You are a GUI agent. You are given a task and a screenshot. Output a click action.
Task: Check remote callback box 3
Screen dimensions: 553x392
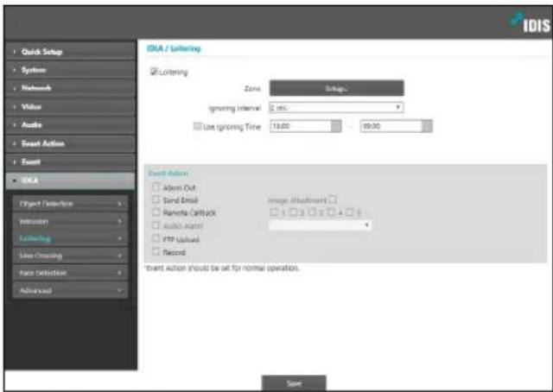(311, 212)
